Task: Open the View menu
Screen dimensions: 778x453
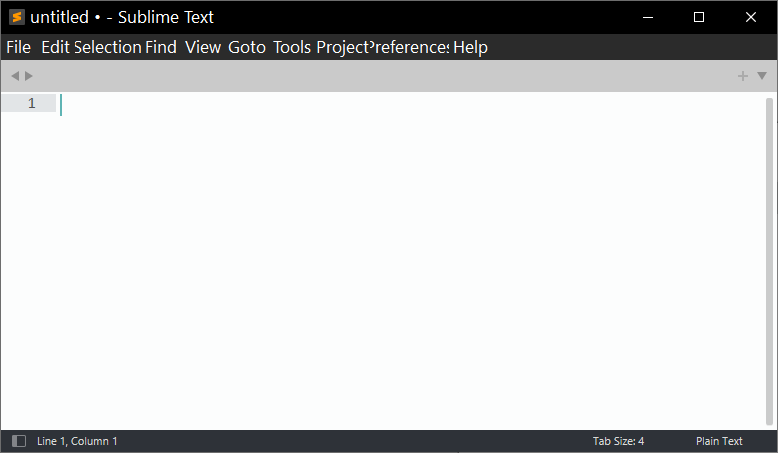Action: pos(203,47)
